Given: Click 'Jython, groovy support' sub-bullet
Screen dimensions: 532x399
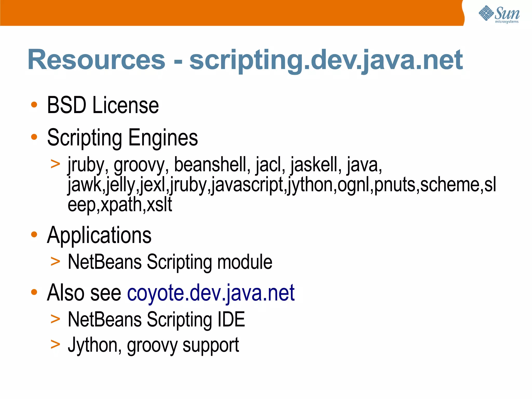Looking at the screenshot, I should click(153, 346).
